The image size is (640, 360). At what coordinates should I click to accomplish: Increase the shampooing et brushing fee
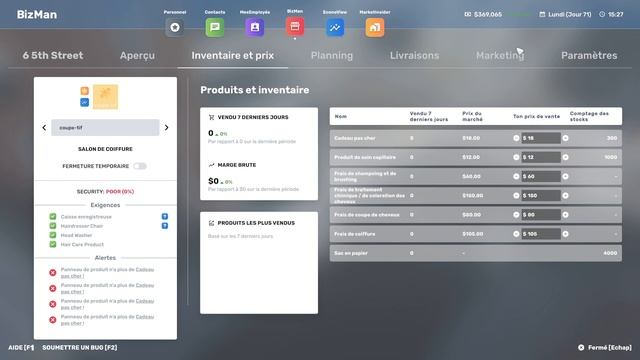tap(565, 176)
